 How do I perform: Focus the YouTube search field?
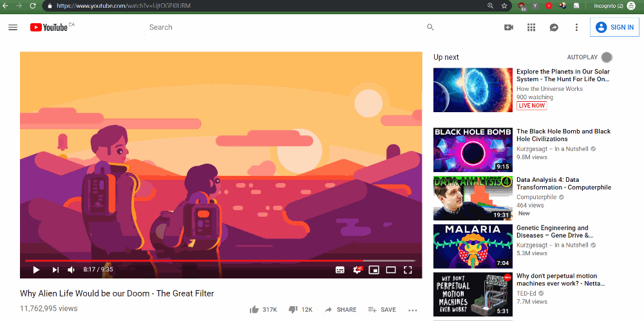tap(283, 27)
